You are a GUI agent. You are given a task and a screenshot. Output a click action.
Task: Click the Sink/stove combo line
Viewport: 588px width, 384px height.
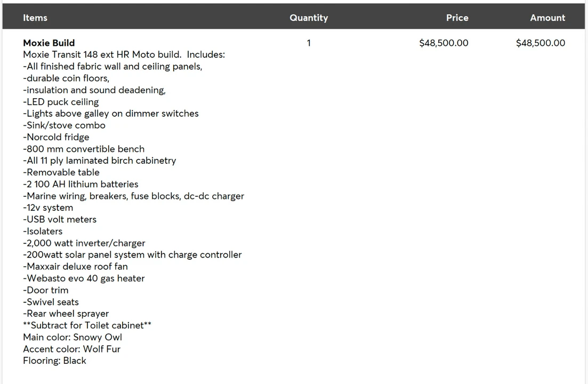pos(64,125)
